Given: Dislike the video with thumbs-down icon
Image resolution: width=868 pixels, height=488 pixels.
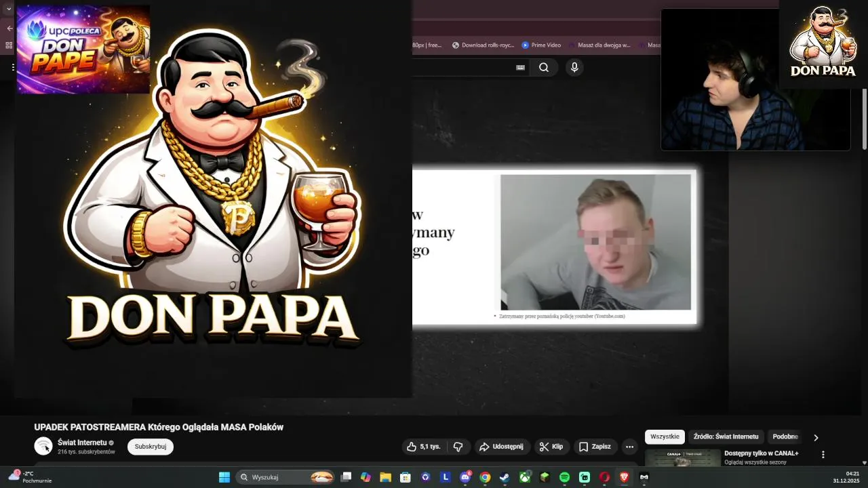Looking at the screenshot, I should 458,447.
